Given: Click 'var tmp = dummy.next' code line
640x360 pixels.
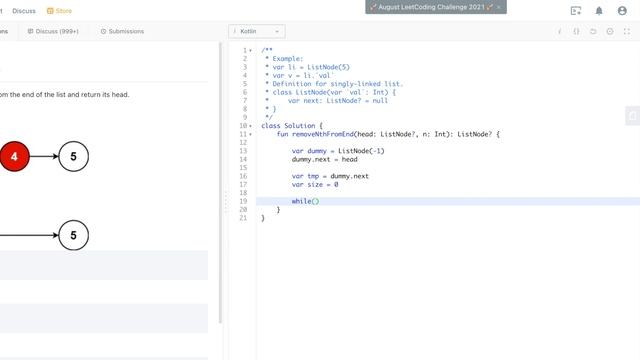Looking at the screenshot, I should click(x=330, y=176).
